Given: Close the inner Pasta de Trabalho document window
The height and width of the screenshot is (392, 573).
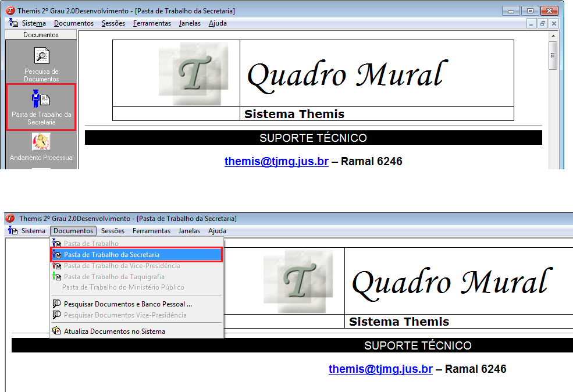Looking at the screenshot, I should coord(554,24).
